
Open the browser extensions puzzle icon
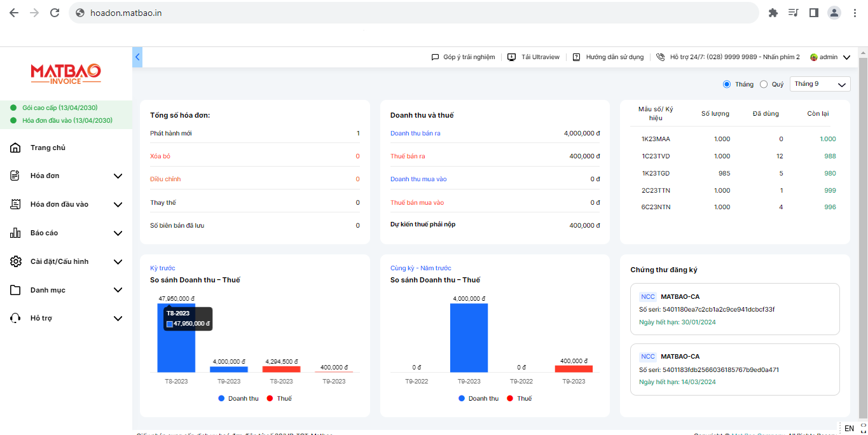(773, 13)
